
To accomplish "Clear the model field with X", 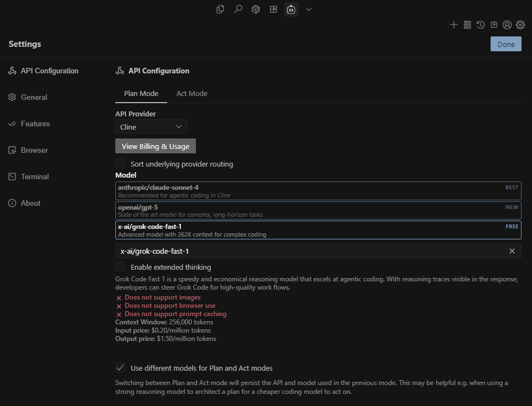I will (x=512, y=251).
